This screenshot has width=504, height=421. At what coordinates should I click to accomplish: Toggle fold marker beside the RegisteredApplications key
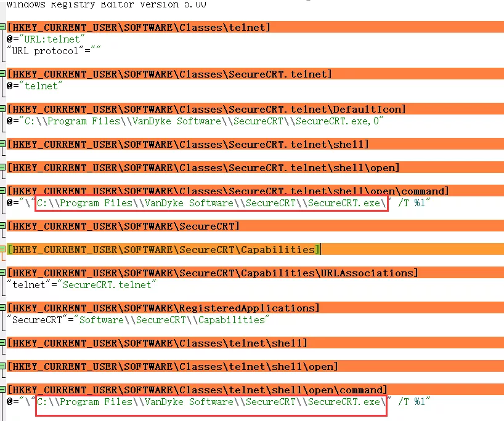3,308
